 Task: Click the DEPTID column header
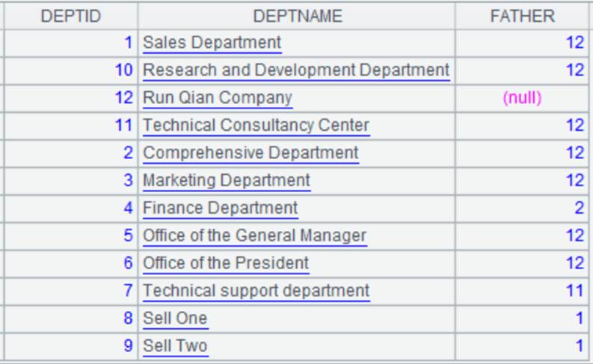[71, 16]
